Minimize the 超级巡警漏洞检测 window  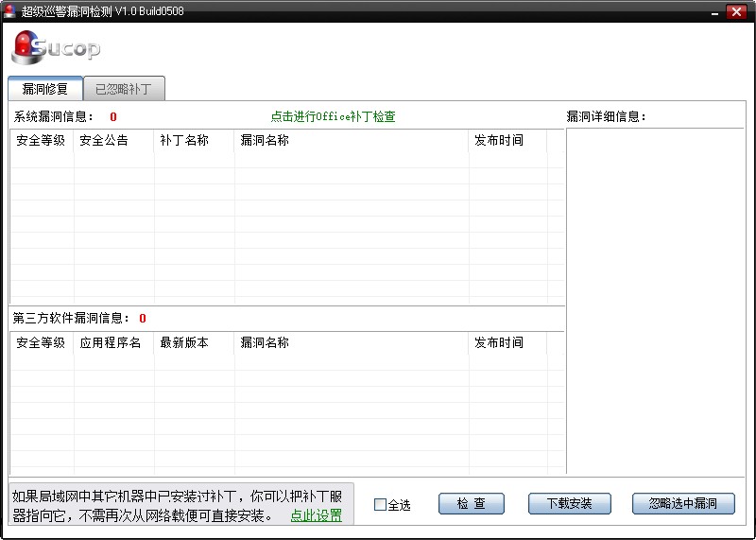[713, 11]
